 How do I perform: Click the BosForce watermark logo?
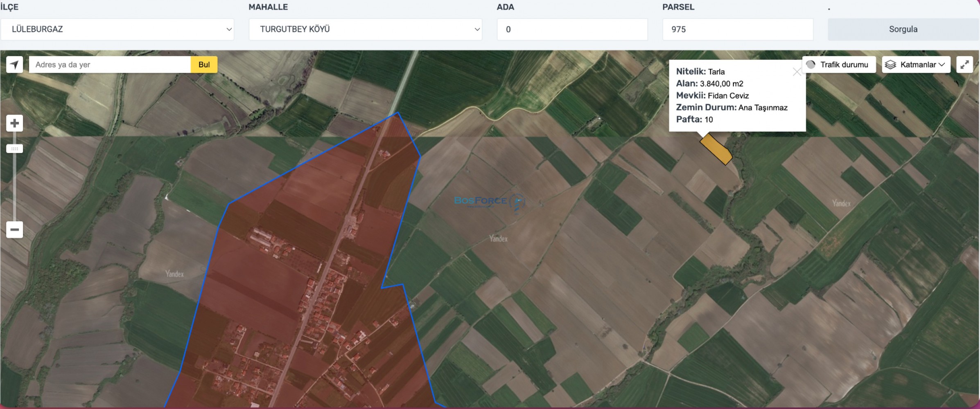point(490,202)
